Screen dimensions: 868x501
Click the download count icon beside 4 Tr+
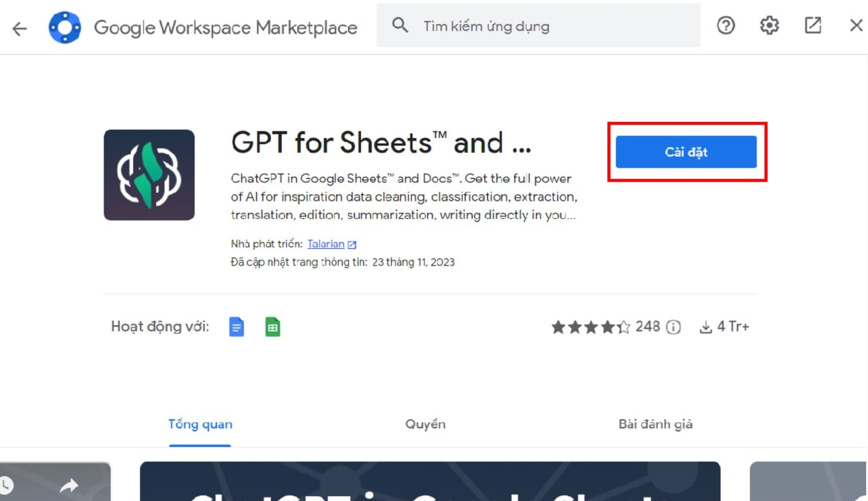(706, 327)
